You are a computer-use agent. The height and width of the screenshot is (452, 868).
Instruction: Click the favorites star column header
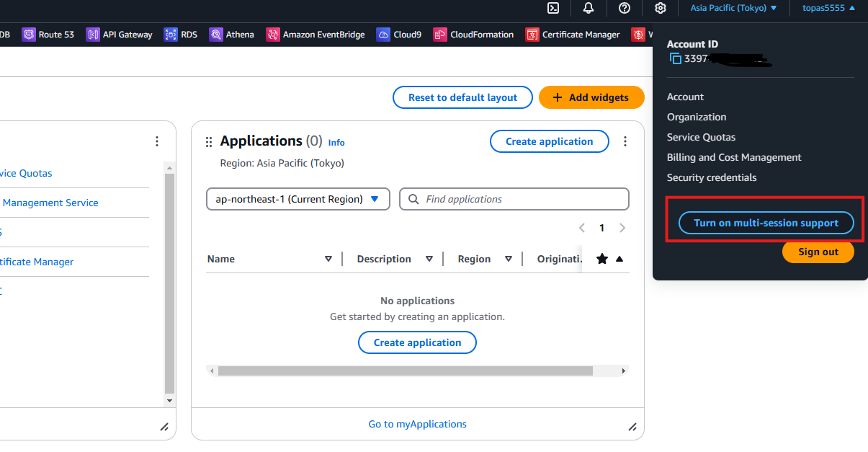[x=602, y=259]
